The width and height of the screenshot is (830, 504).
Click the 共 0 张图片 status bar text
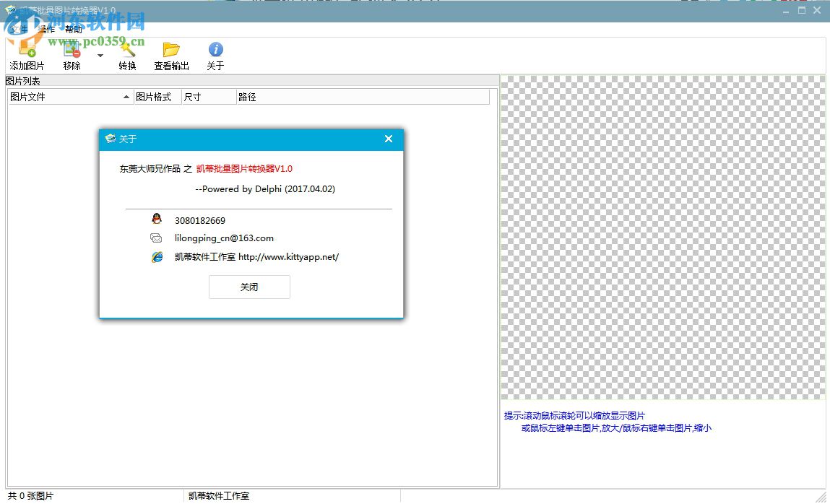point(30,495)
